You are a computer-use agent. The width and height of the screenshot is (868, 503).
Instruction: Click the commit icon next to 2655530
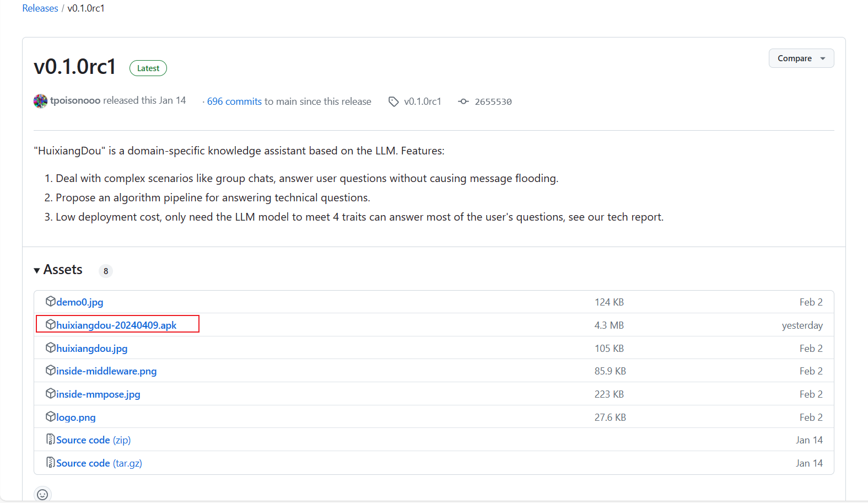click(463, 101)
